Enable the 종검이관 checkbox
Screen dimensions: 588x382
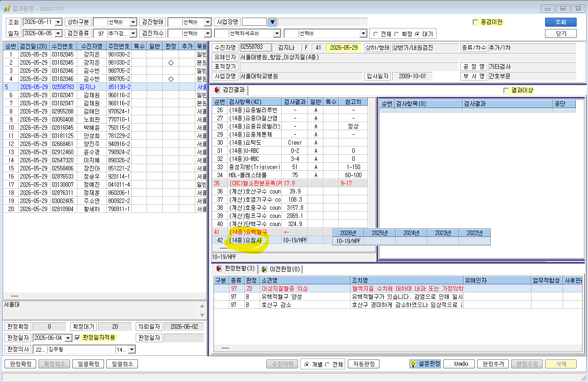[475, 22]
